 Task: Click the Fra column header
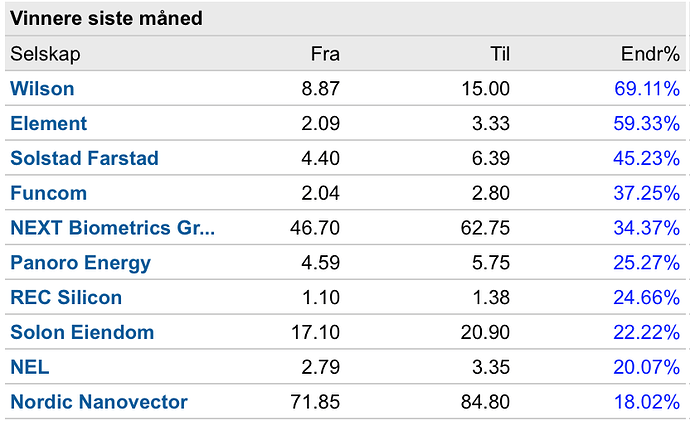[325, 54]
